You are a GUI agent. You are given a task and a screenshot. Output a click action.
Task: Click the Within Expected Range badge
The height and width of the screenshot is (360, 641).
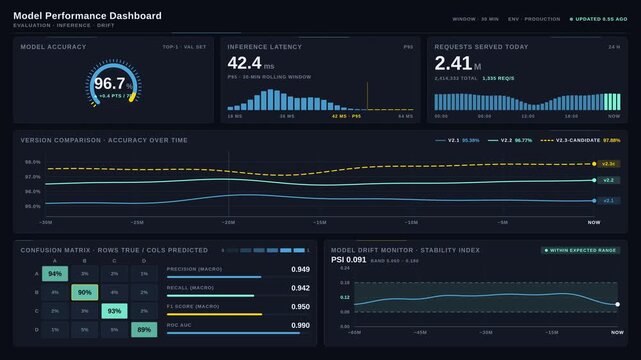(580, 250)
